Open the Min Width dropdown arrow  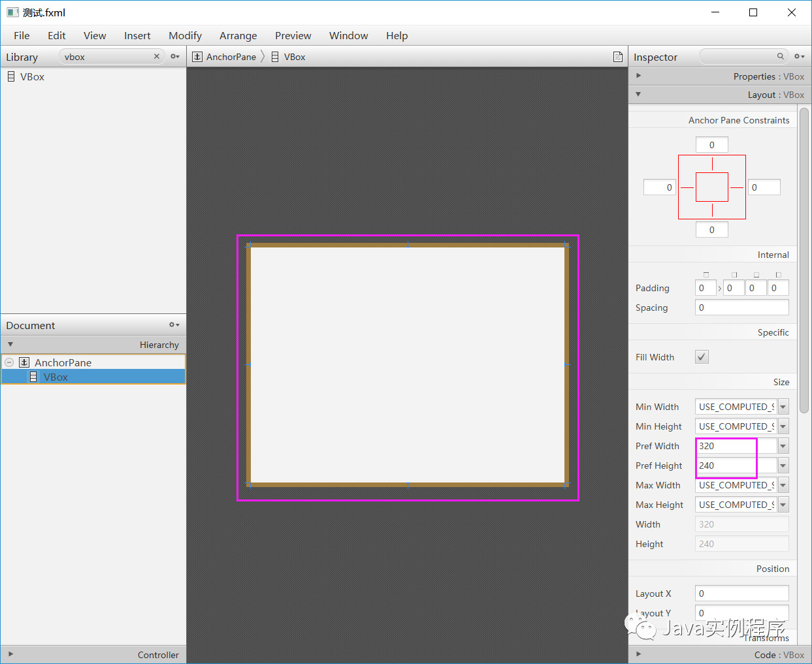pyautogui.click(x=783, y=407)
